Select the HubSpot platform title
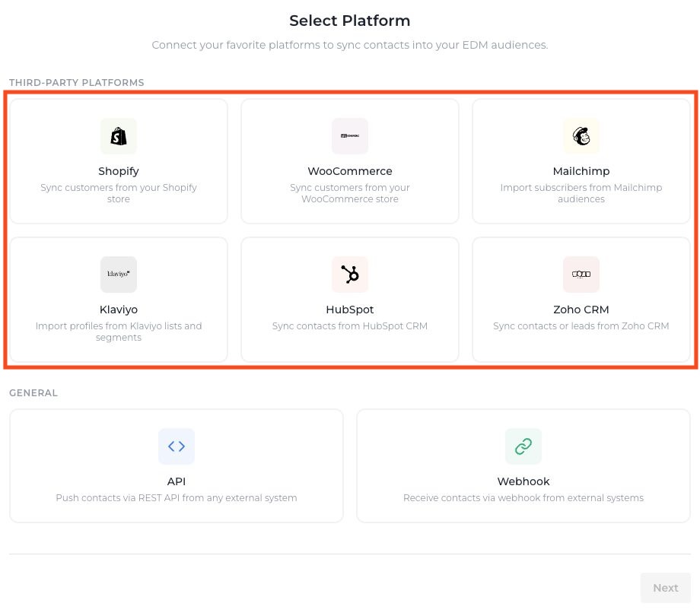This screenshot has height=616, width=700. (x=349, y=310)
